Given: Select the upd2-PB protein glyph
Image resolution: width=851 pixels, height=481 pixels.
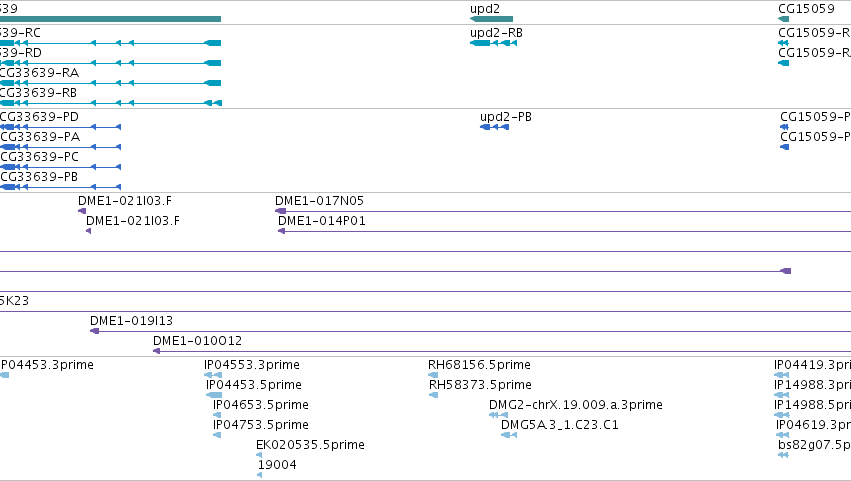Looking at the screenshot, I should tap(494, 127).
